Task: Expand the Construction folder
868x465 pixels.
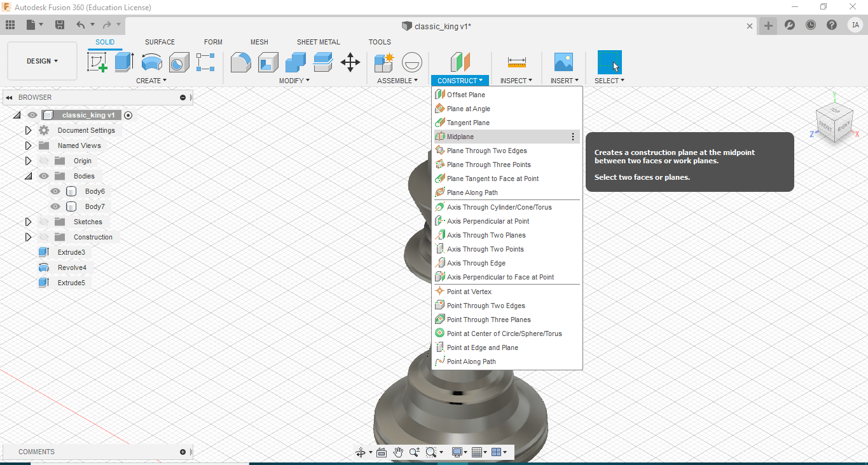Action: 28,237
